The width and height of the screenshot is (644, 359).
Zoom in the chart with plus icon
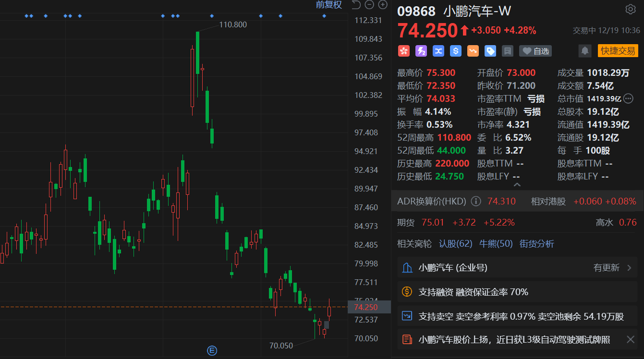[383, 5]
